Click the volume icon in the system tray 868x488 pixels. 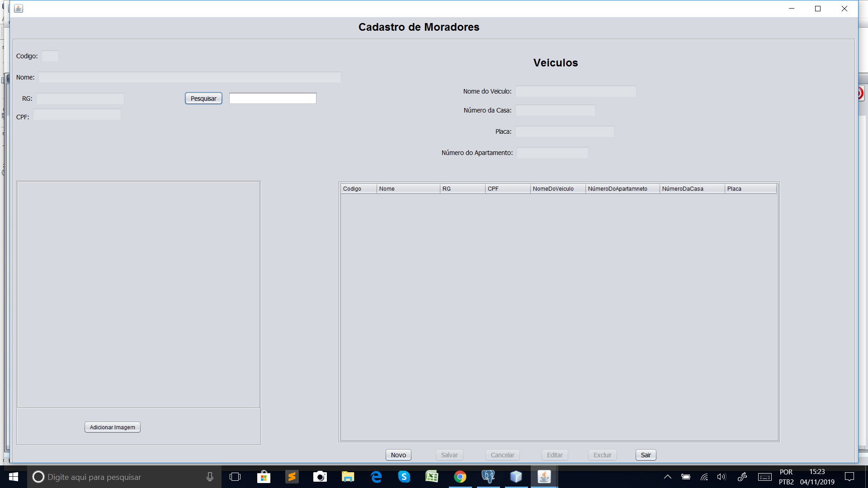point(721,477)
